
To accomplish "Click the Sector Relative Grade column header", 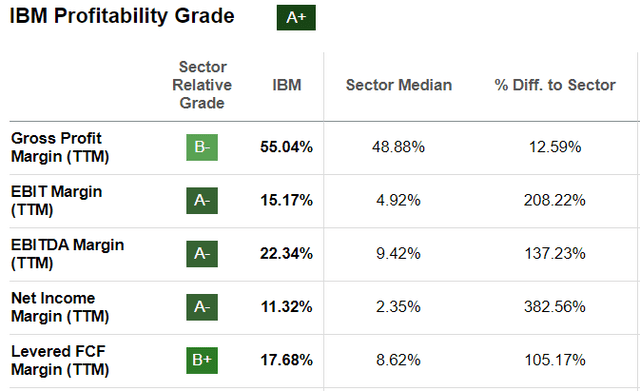I will (202, 85).
